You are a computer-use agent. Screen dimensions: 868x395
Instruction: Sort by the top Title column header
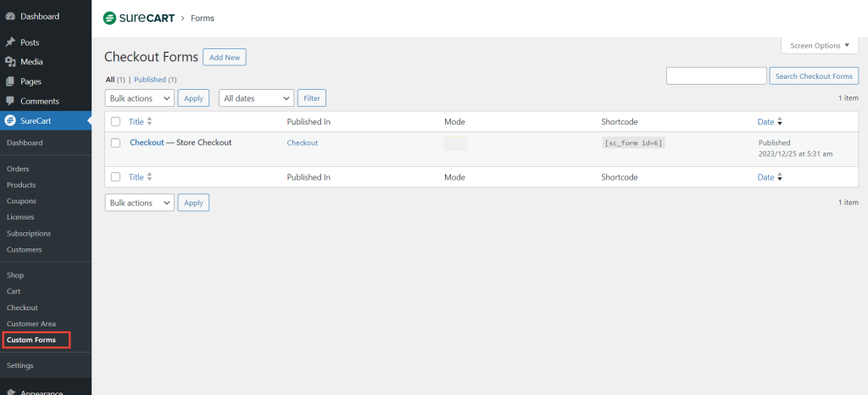tap(136, 122)
